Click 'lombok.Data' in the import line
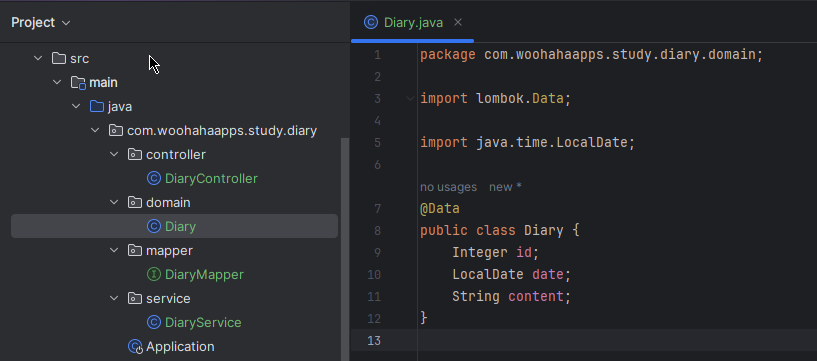The width and height of the screenshot is (817, 361). 520,98
